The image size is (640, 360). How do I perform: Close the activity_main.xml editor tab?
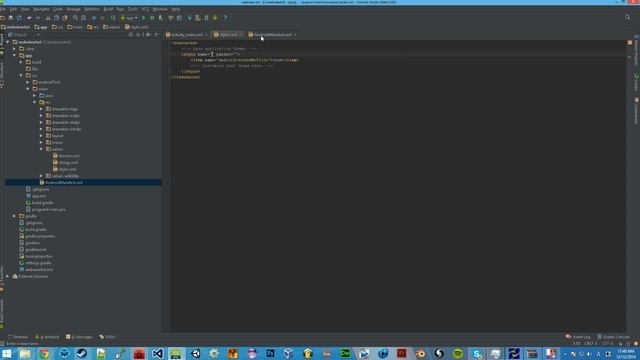point(206,35)
